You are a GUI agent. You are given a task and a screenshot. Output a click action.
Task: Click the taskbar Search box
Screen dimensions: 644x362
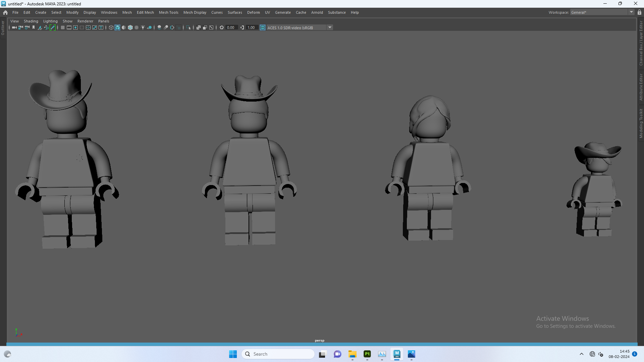[x=278, y=354]
